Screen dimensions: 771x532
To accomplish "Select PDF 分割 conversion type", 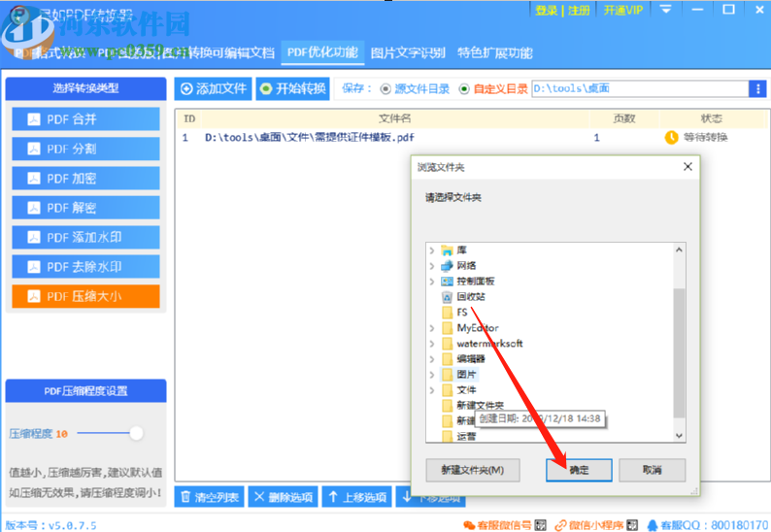I will pyautogui.click(x=86, y=149).
